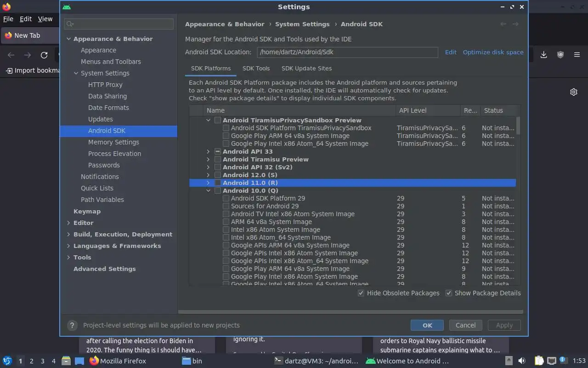Check Android SDK Platform 29 checkbox

(x=226, y=199)
